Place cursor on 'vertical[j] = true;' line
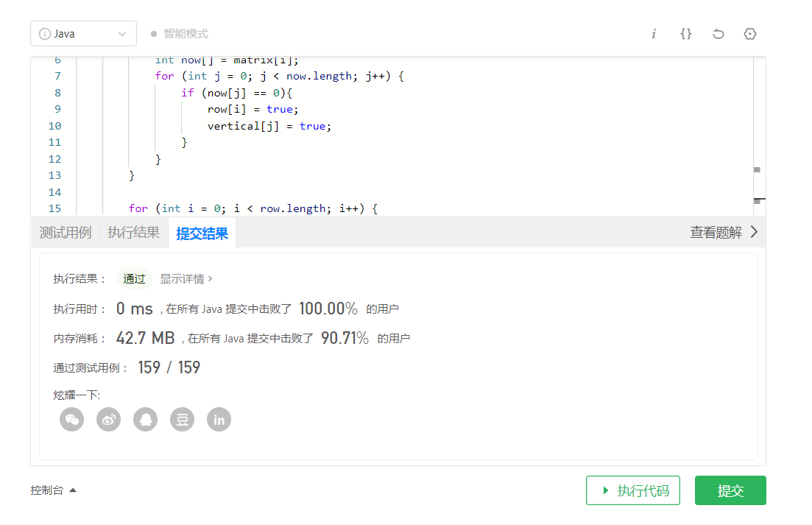Screen dimensions: 812x525 pyautogui.click(x=269, y=126)
